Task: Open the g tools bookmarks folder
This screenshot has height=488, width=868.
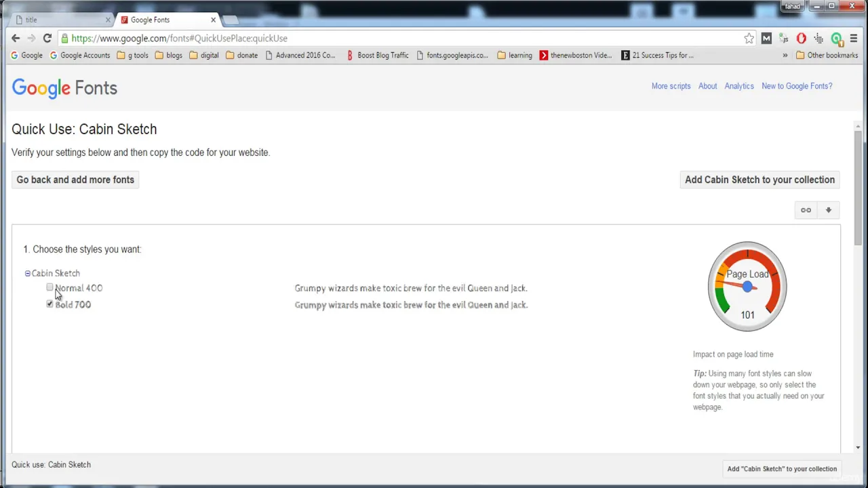Action: pos(132,56)
